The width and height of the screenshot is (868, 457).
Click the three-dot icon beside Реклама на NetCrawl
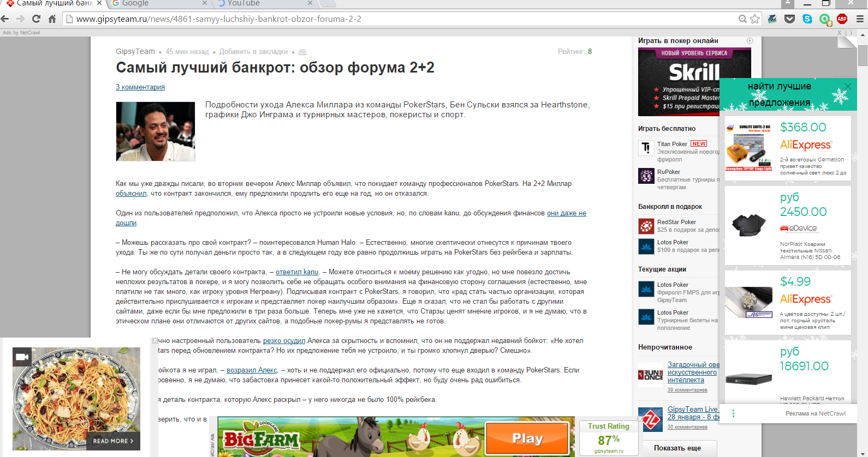pos(733,413)
